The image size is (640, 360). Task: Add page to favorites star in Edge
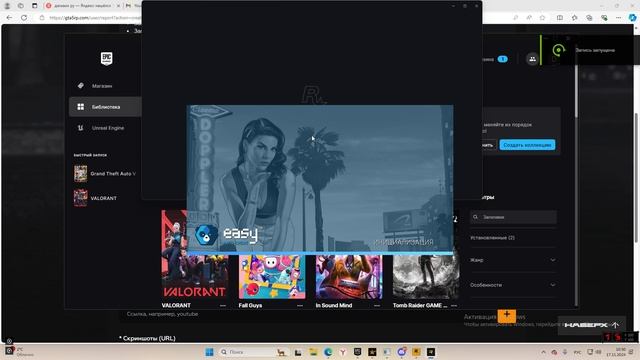click(x=542, y=18)
